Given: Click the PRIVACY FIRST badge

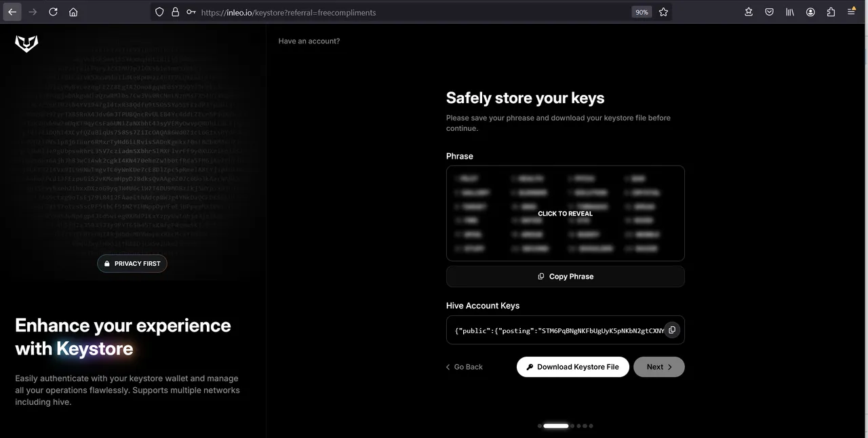Looking at the screenshot, I should tap(132, 263).
